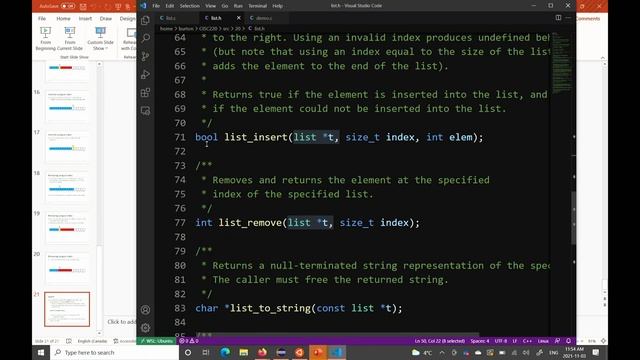Open the Extensions view in VS Code
The image size is (640, 360).
[145, 93]
